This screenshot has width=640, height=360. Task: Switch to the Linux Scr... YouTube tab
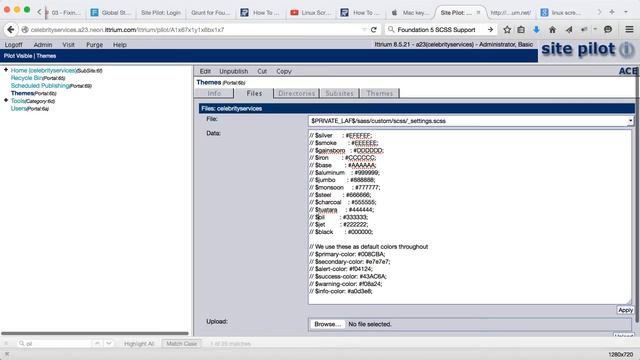tap(310, 13)
